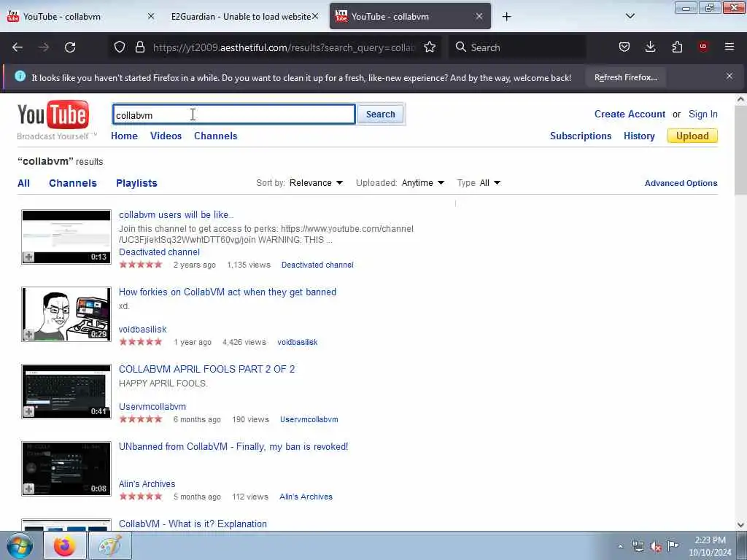Screen dimensions: 747x560
Task: Open the Channels item in top navigation
Action: (215, 136)
